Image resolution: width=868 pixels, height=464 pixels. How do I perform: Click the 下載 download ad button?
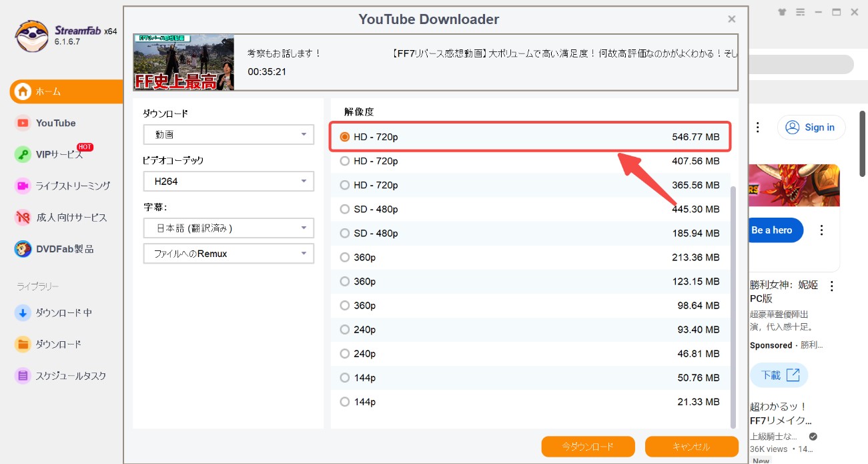tap(779, 375)
